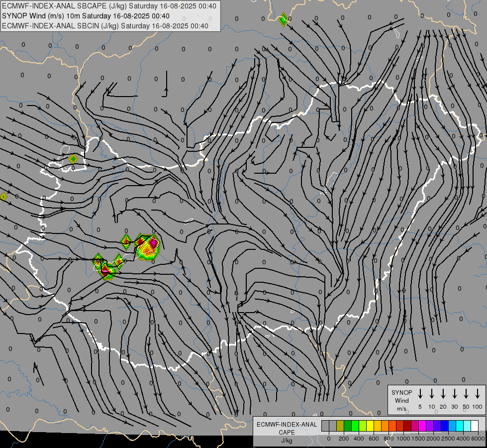Viewport: 487px width, 448px height.
Task: Click the CAPE scale label 800
Action: pos(389,439)
